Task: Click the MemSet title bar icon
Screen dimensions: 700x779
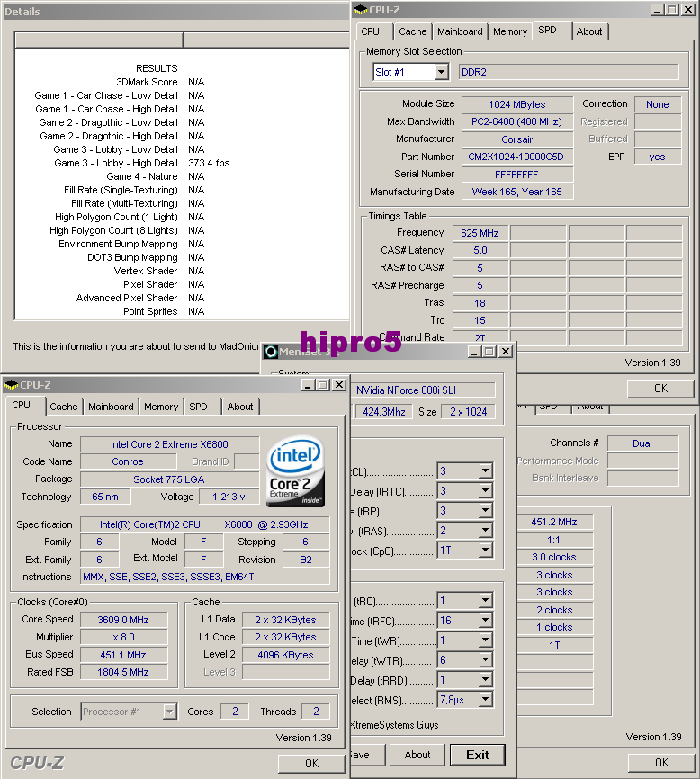Action: (271, 352)
